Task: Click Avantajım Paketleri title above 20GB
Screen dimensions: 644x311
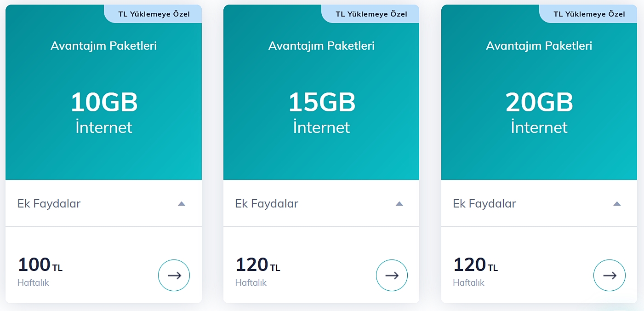Action: pyautogui.click(x=539, y=46)
